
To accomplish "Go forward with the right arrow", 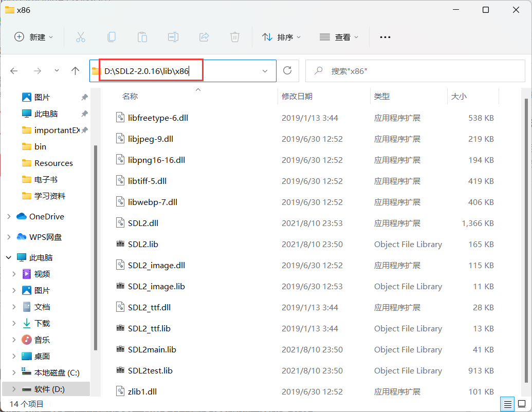I will point(38,71).
